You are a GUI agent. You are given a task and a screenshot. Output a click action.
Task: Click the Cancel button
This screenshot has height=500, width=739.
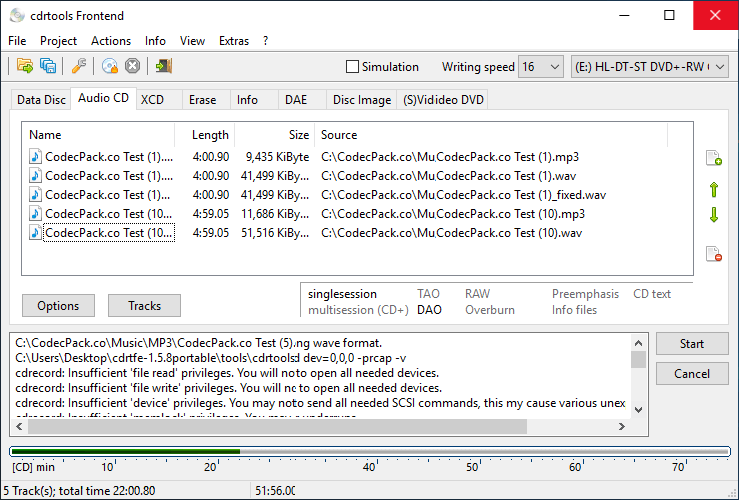click(692, 374)
